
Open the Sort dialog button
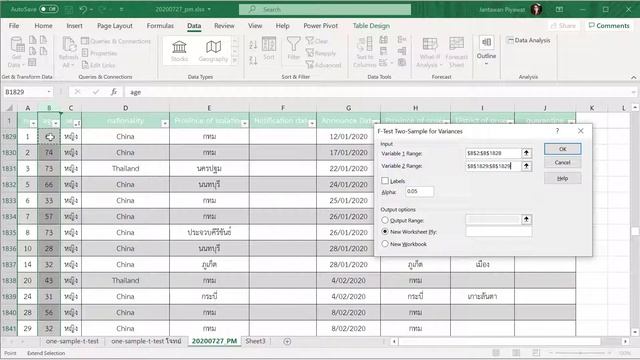(269, 49)
